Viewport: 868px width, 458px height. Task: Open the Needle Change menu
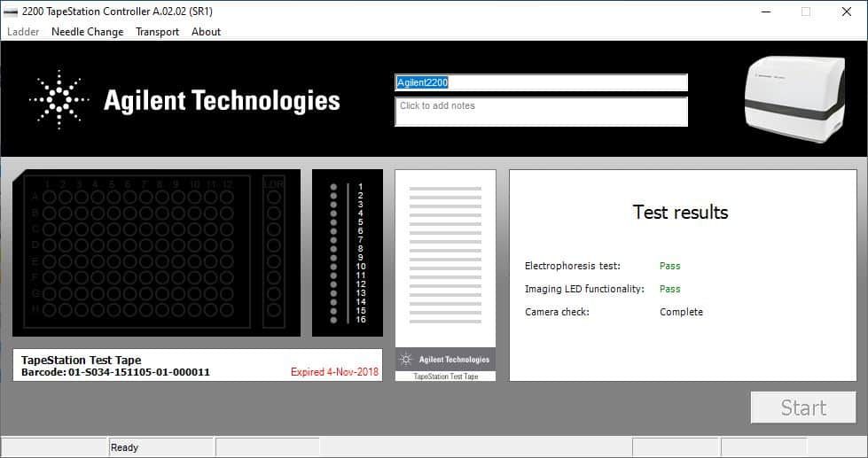pos(88,32)
